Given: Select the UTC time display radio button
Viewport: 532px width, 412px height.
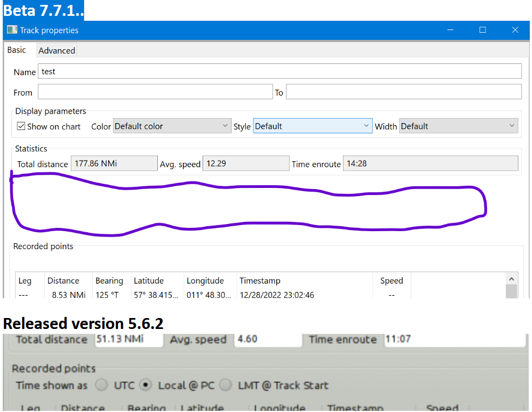Looking at the screenshot, I should pyautogui.click(x=102, y=385).
